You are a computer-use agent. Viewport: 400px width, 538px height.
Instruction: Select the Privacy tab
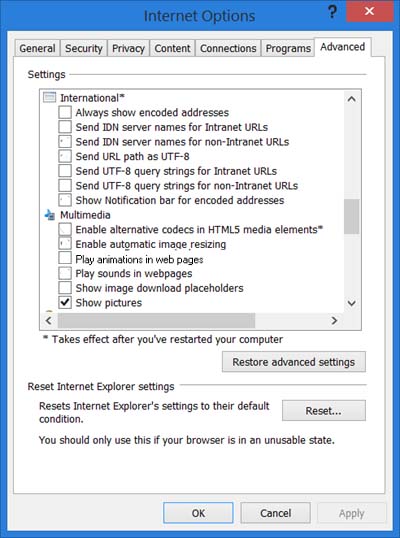click(128, 48)
